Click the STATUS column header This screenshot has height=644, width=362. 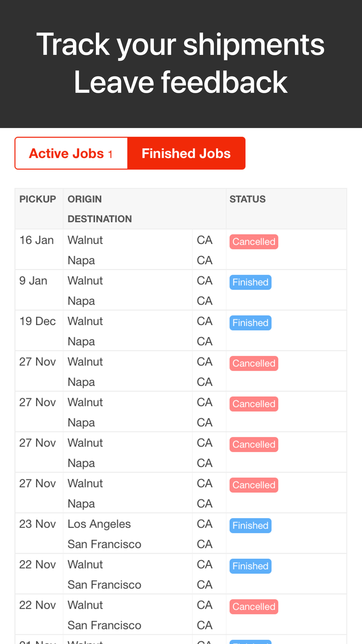[247, 199]
